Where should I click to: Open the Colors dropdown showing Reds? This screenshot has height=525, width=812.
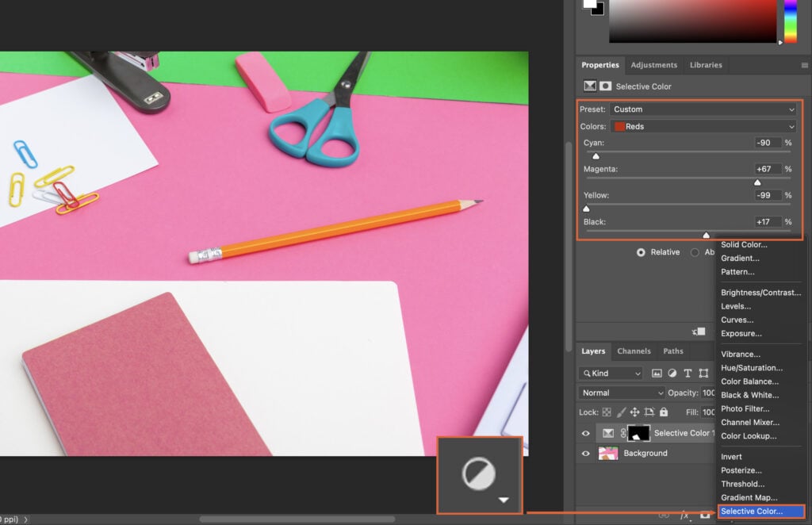(703, 126)
